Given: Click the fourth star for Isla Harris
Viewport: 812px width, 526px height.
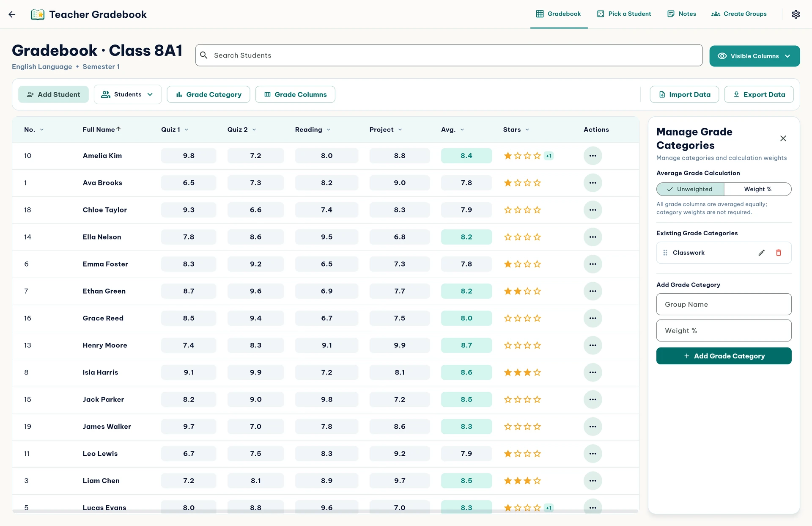Looking at the screenshot, I should (537, 372).
